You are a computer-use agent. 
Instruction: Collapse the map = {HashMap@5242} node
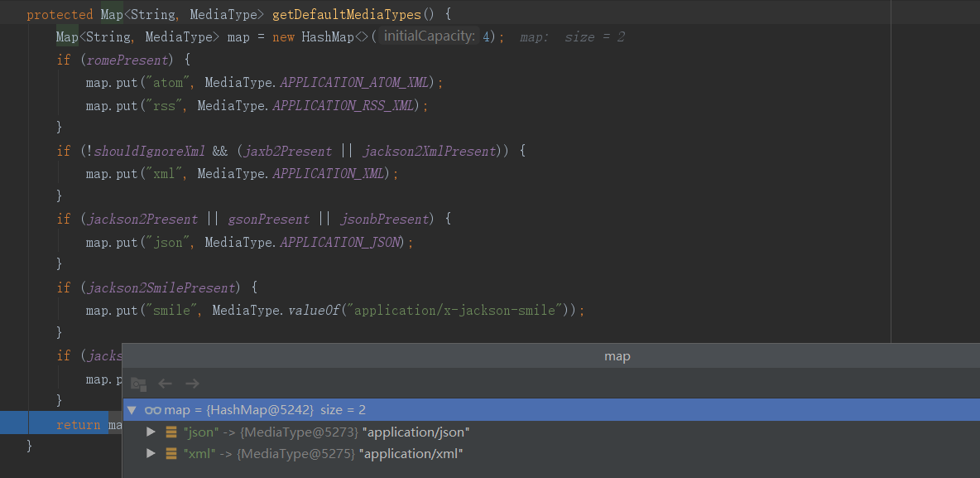[x=132, y=410]
